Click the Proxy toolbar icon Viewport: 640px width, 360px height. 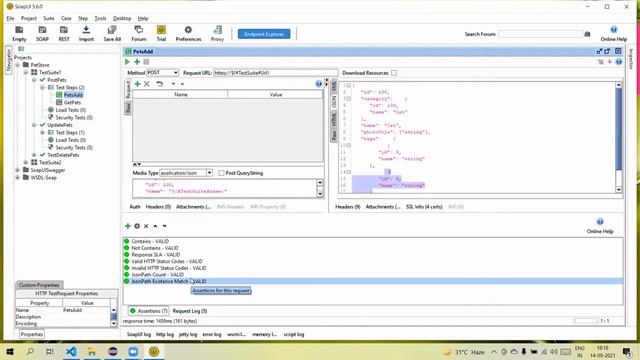click(x=217, y=33)
